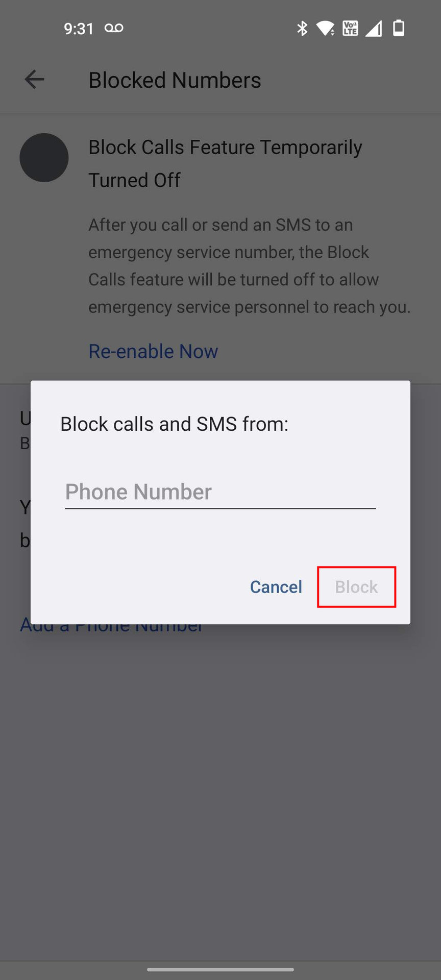Image resolution: width=441 pixels, height=980 pixels.
Task: Tap the Bluetooth status icon
Action: (302, 29)
